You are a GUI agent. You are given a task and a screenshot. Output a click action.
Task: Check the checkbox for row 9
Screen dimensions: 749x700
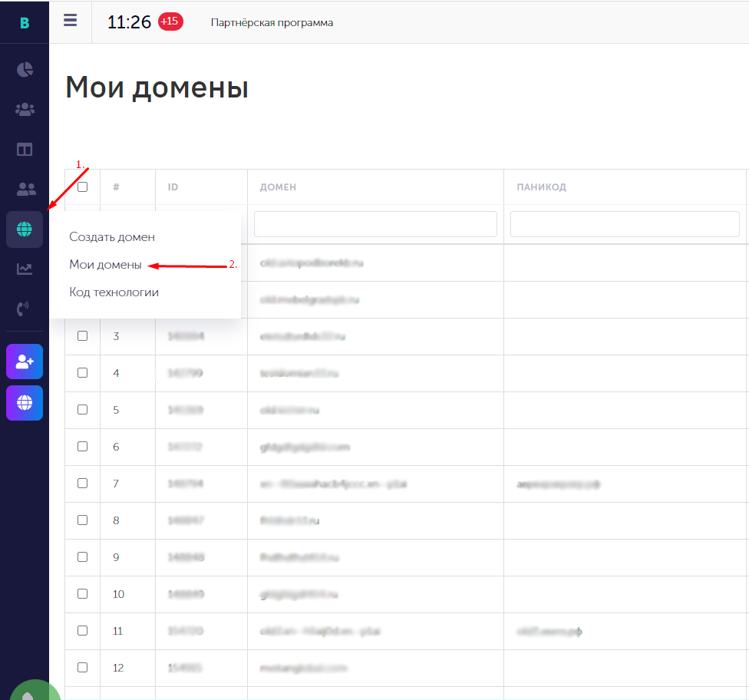pyautogui.click(x=83, y=556)
